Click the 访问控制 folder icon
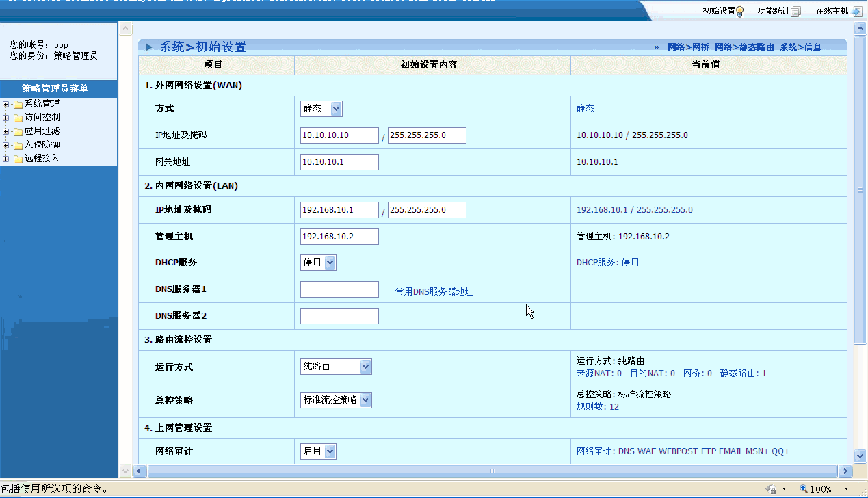Screen dimensions: 868x498 click(18, 118)
